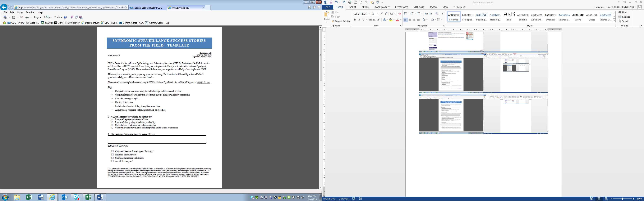Screen dimensions: 644x201
Task: Click the Center alignment icon
Action: (410, 20)
